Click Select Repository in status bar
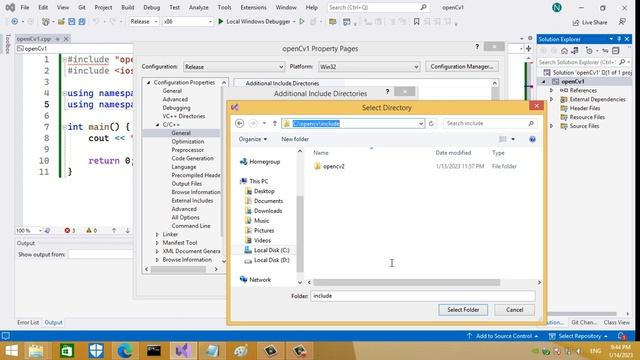This screenshot has height=360, width=640. (x=579, y=336)
